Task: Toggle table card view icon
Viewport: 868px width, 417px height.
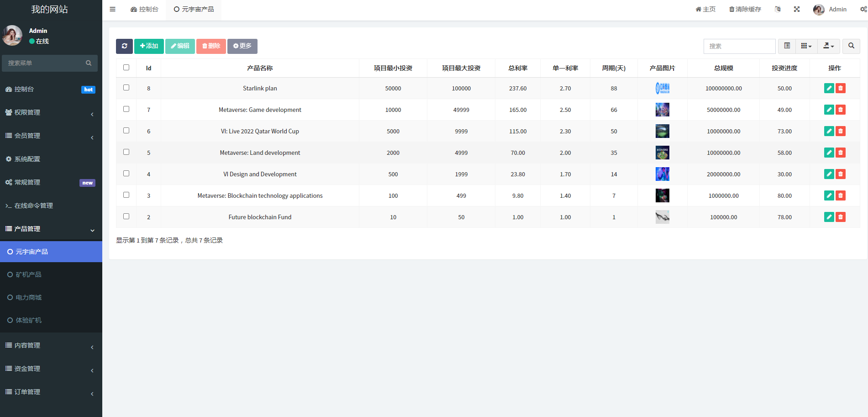Action: 787,46
